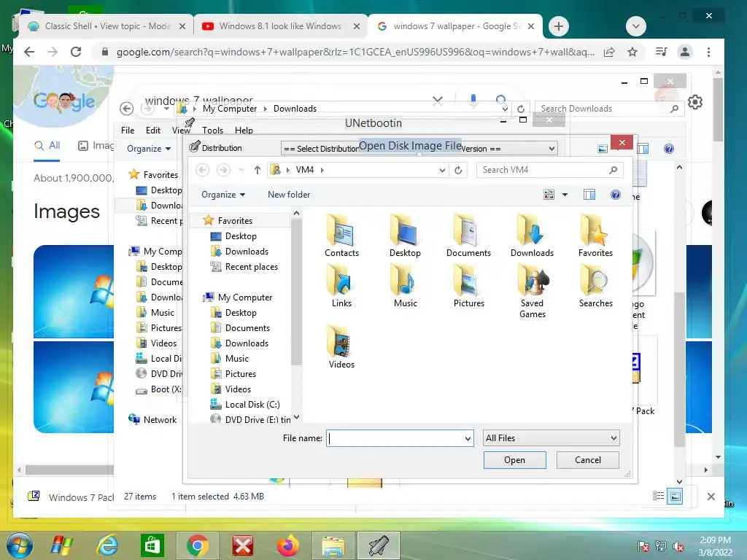This screenshot has height=560, width=747.
Task: Open File Explorer taskbar icon
Action: [x=333, y=545]
